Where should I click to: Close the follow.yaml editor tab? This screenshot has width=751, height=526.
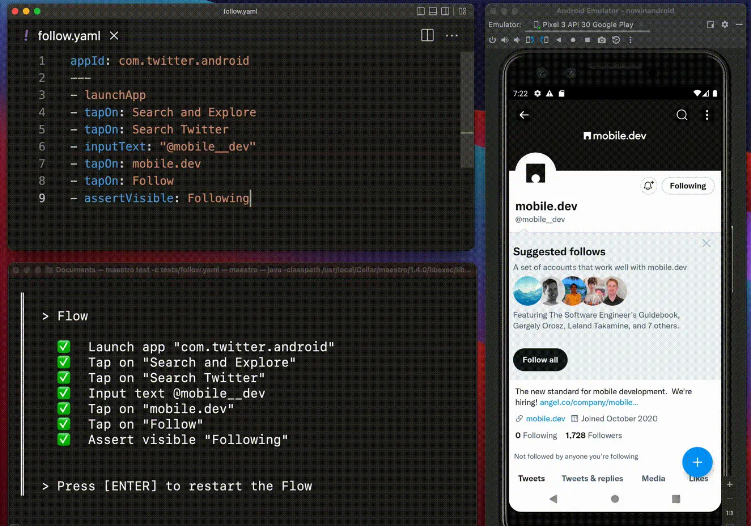tap(114, 36)
